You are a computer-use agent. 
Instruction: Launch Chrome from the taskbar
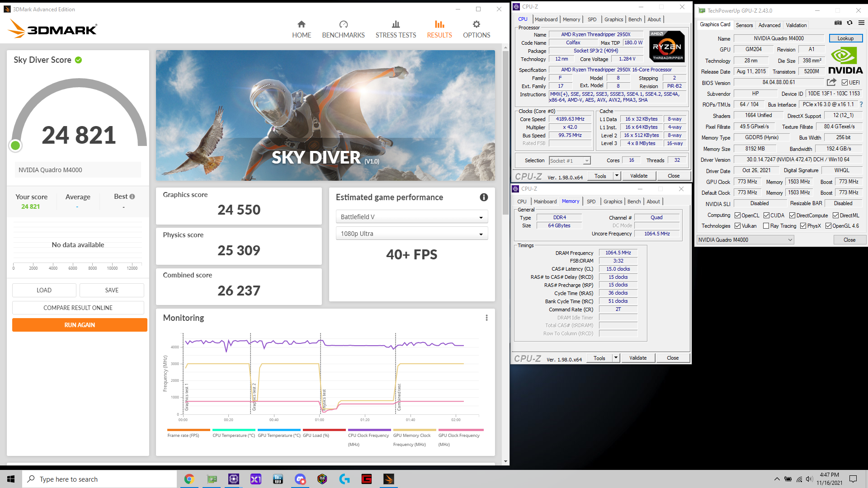(x=189, y=479)
